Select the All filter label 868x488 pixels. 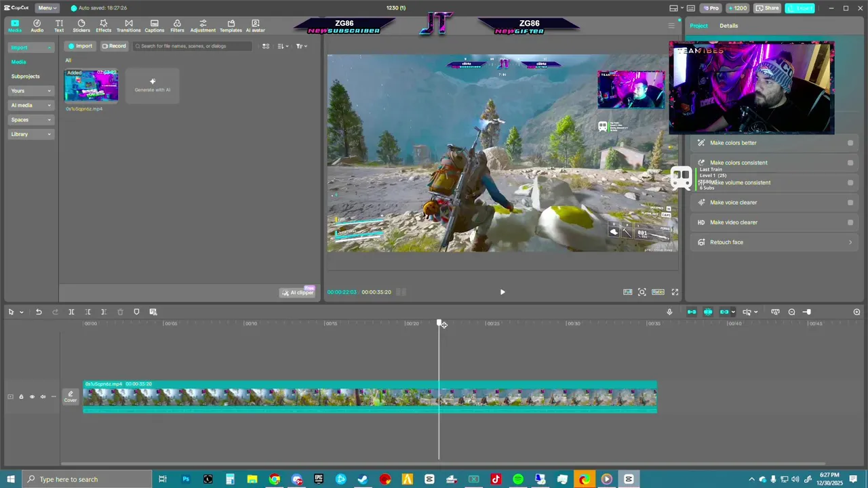click(x=68, y=60)
